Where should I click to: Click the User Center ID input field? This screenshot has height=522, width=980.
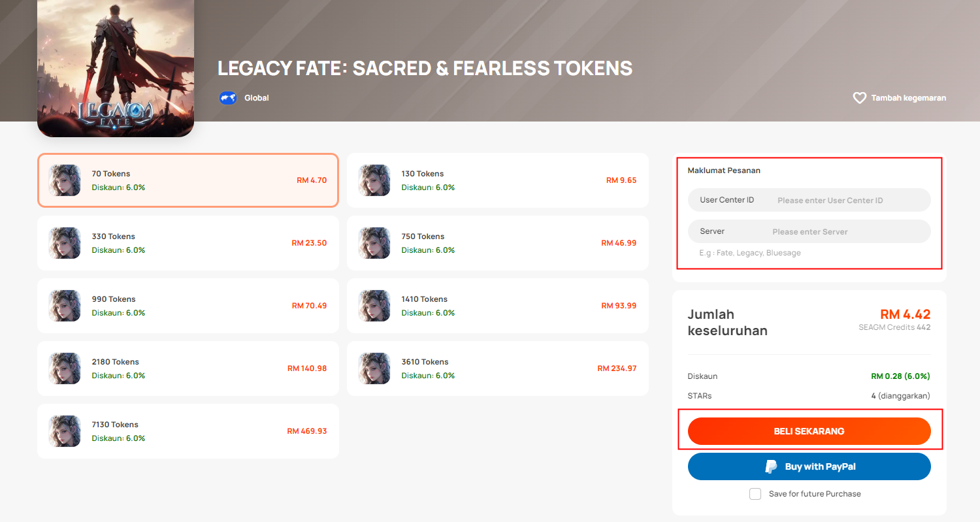tap(809, 200)
